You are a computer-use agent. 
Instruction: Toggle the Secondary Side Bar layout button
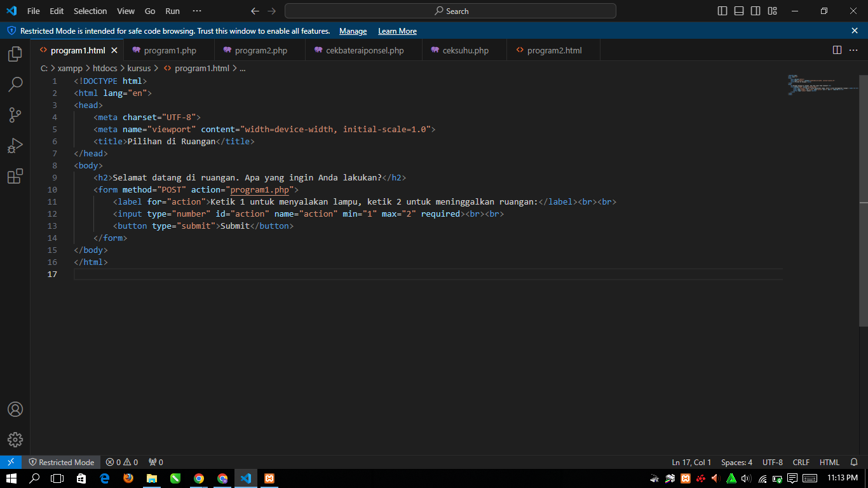(756, 11)
